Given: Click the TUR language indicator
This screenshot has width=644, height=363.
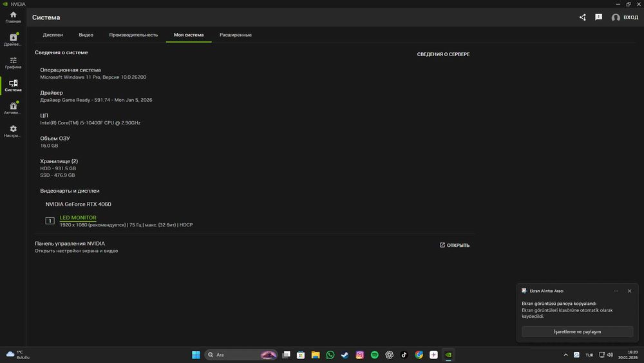Looking at the screenshot, I should (x=589, y=355).
